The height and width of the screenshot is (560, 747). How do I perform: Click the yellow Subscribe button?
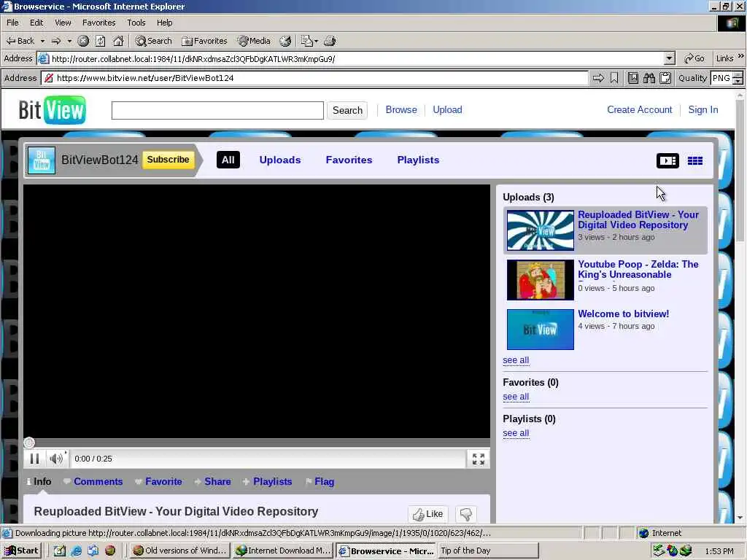169,160
